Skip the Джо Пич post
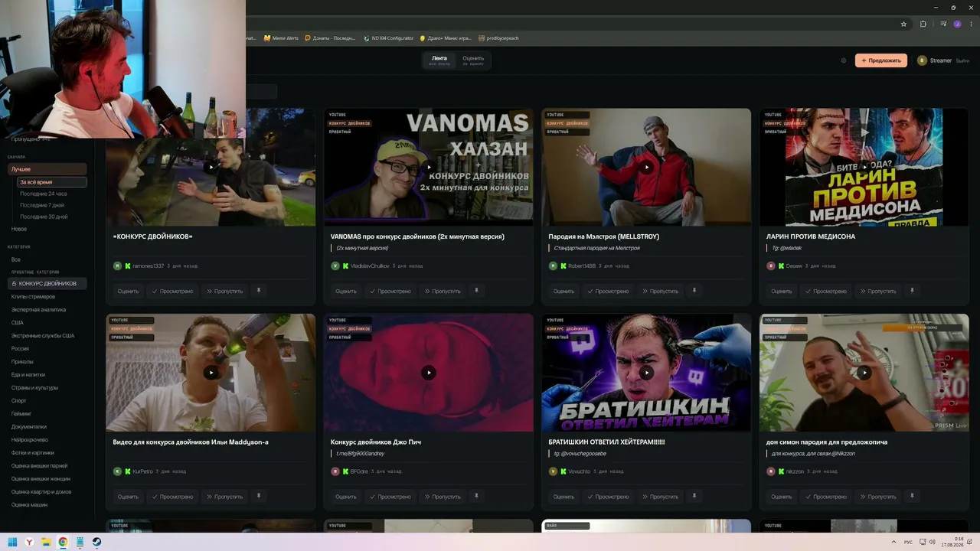 (443, 497)
